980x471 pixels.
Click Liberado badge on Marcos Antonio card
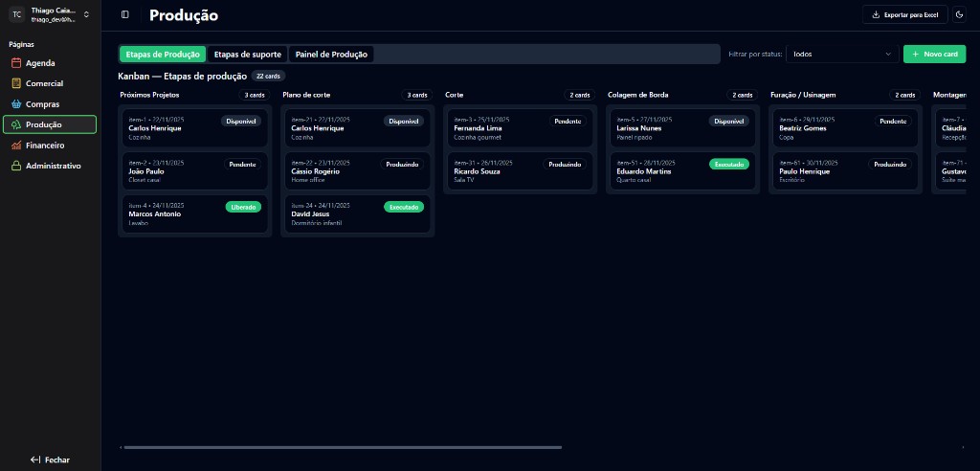[243, 207]
